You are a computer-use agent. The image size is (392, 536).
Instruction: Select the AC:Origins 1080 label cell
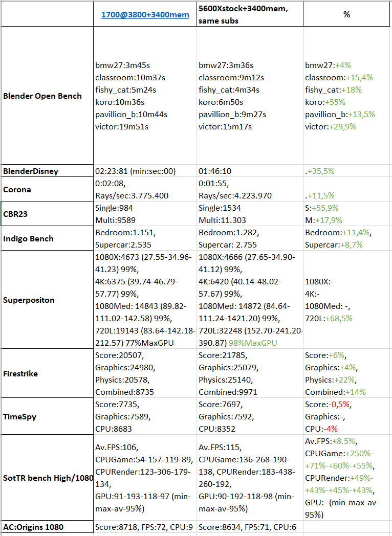coord(47,527)
